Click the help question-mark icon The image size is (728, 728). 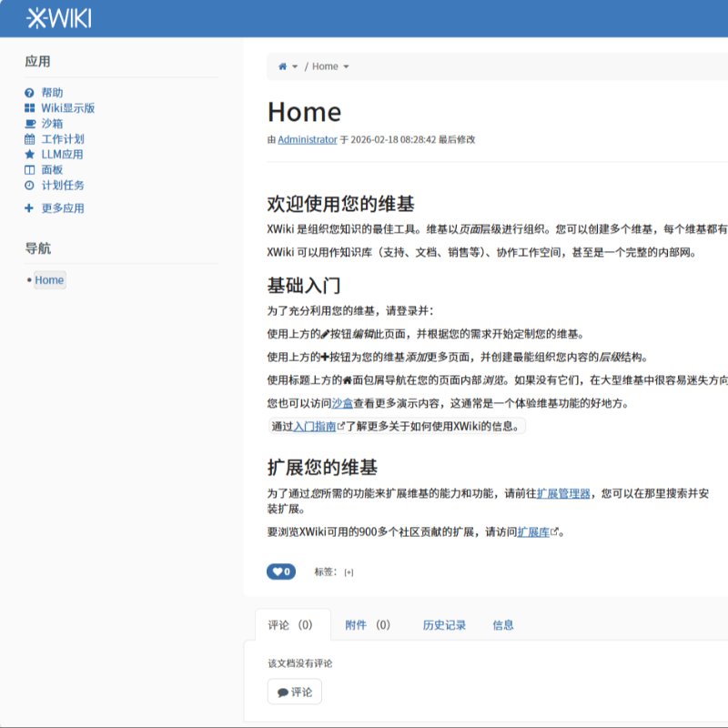pos(29,93)
